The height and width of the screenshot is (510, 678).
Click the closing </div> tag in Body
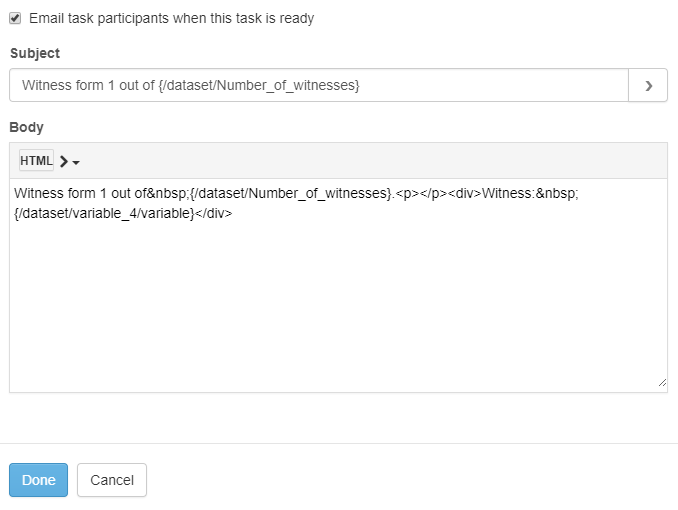point(214,213)
